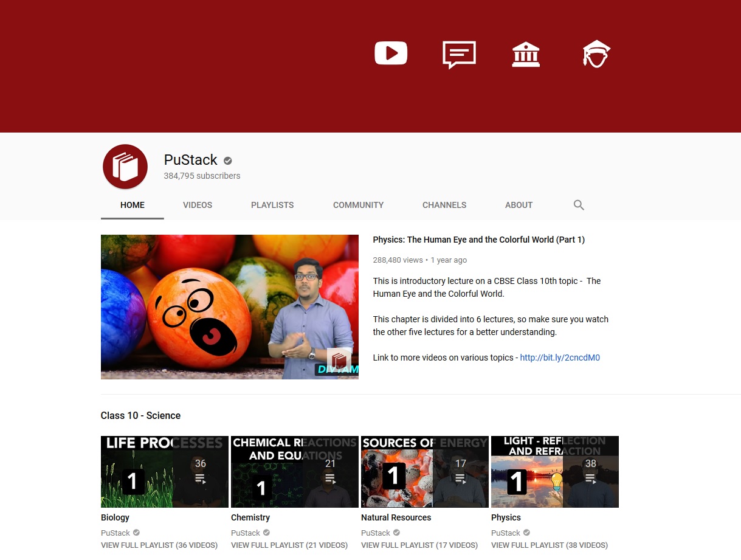Click the YouTube play icon in banner
The height and width of the screenshot is (560, 741).
[391, 54]
